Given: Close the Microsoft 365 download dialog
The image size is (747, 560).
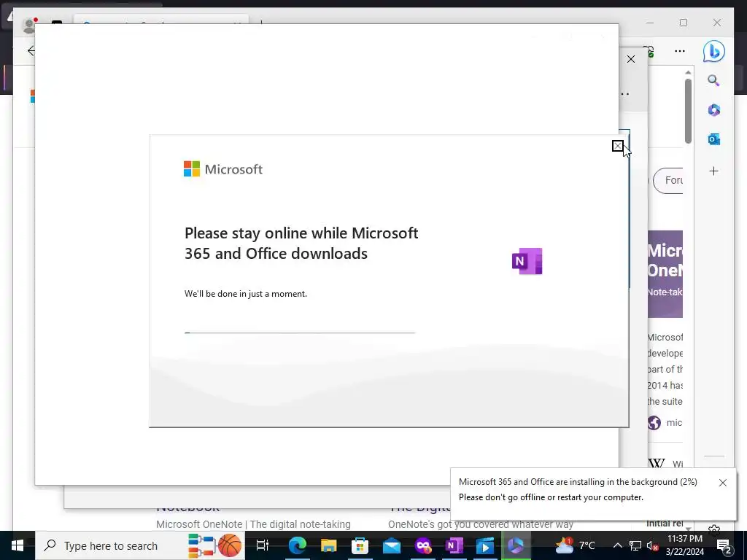Looking at the screenshot, I should 617,146.
